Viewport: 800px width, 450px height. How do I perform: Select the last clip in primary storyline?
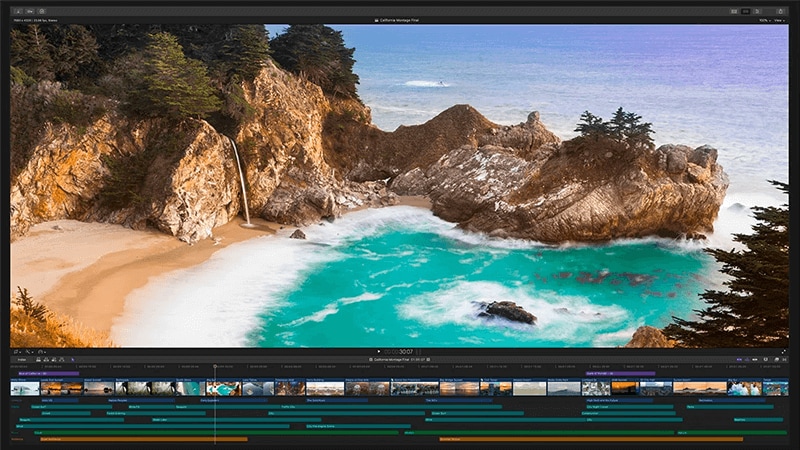[x=776, y=388]
